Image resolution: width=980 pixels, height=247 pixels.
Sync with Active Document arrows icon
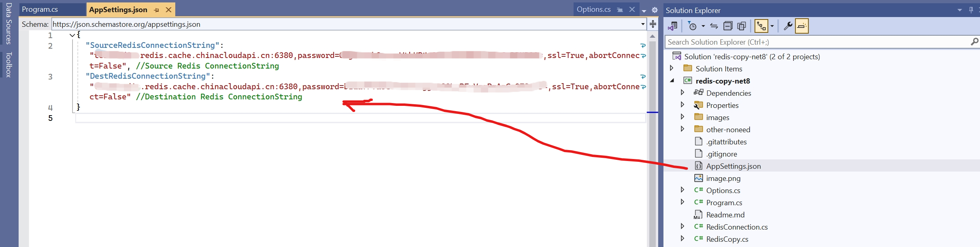pyautogui.click(x=714, y=26)
